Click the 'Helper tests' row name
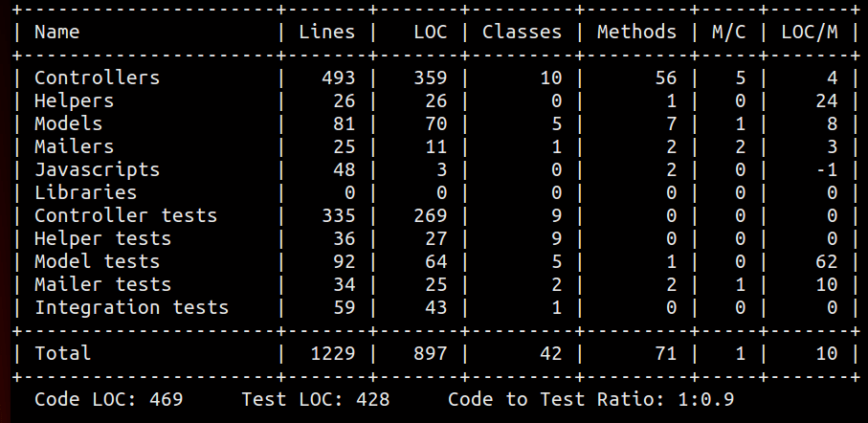 (x=102, y=238)
